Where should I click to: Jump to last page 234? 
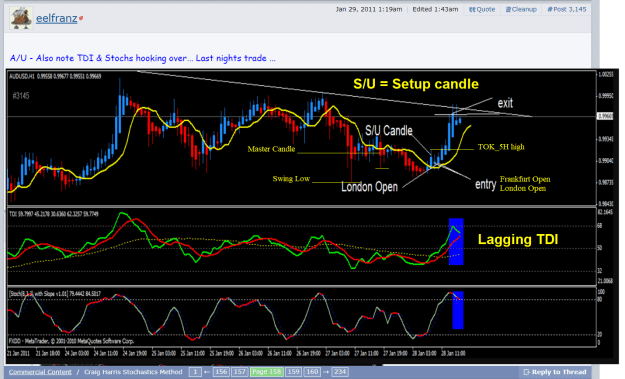(340, 372)
